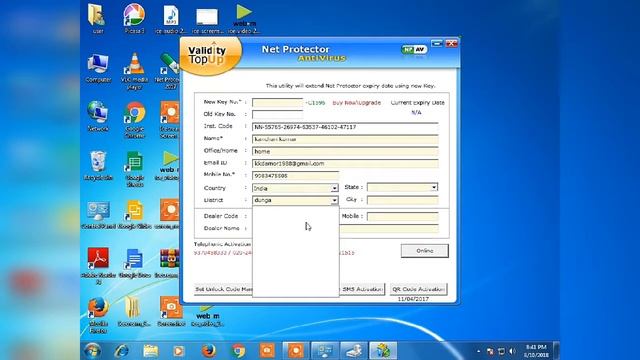Open the Windows Start menu orb

point(93,351)
